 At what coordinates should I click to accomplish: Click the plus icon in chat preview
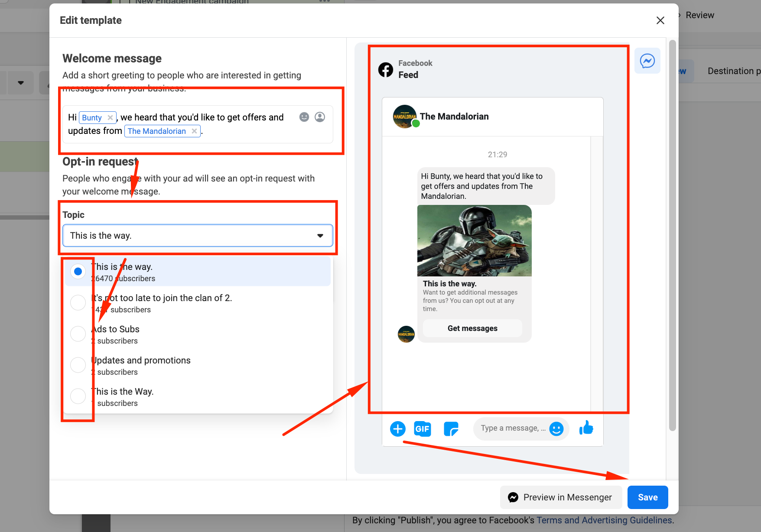coord(397,429)
